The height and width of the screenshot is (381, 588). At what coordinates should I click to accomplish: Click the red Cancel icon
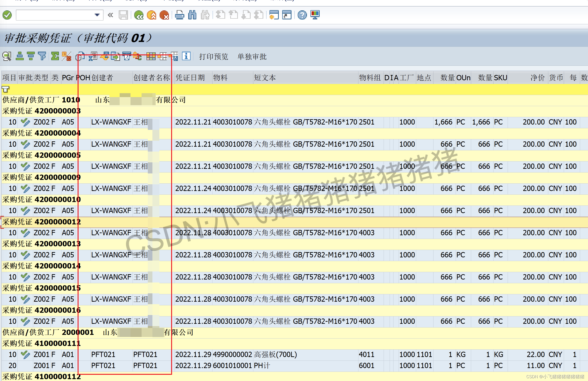pos(164,15)
